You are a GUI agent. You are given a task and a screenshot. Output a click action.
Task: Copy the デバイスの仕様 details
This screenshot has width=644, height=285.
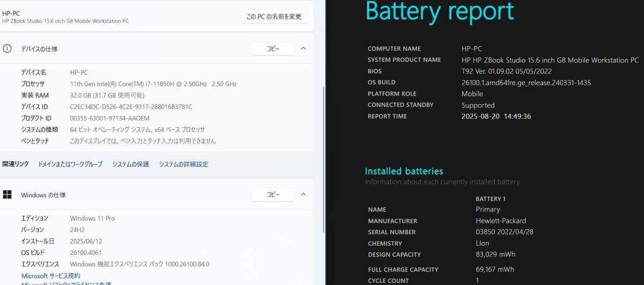click(x=273, y=49)
